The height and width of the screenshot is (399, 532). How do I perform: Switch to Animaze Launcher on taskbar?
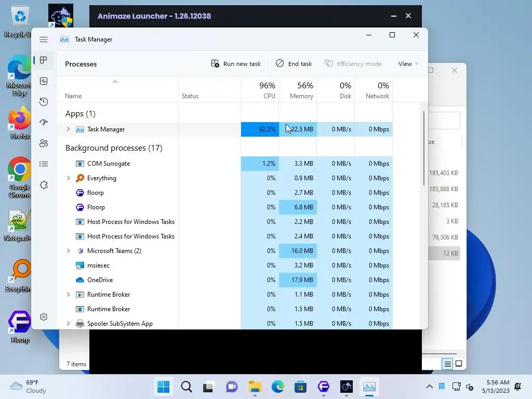pyautogui.click(x=347, y=387)
